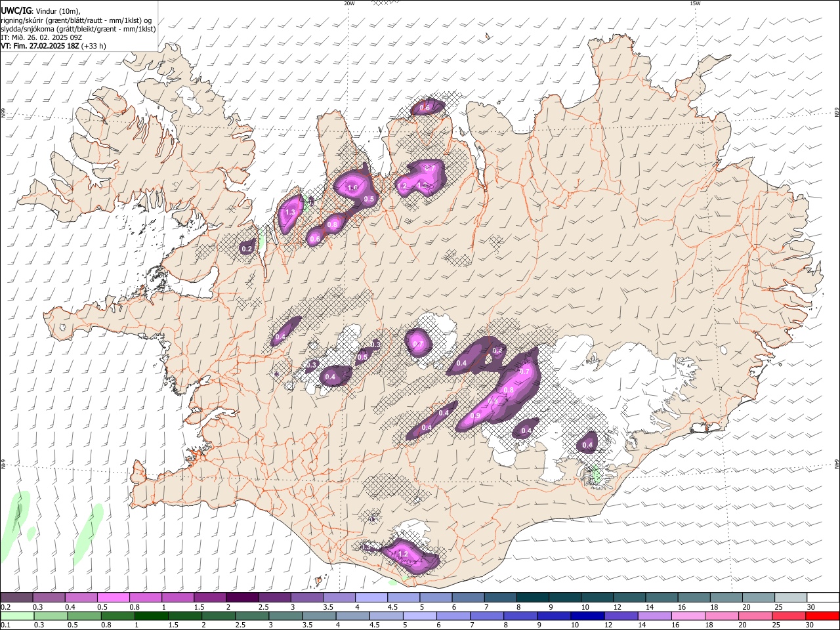Click the 'slydda/snjókoma' legend description line

click(x=78, y=29)
